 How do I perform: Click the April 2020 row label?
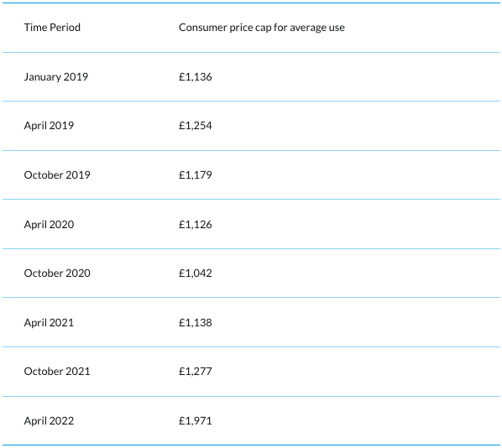pos(49,225)
